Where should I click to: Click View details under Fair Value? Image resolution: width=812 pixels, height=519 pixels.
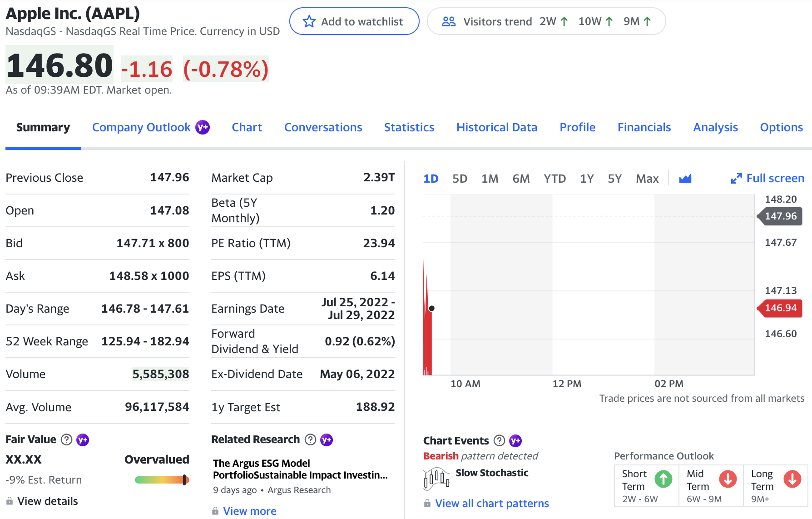click(x=48, y=501)
